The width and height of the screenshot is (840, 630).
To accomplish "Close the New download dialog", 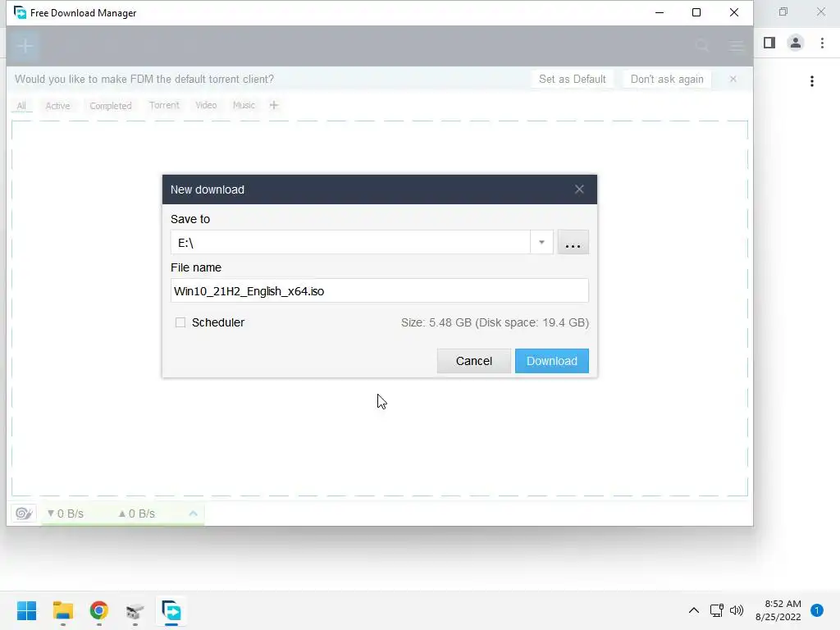I will tap(579, 189).
